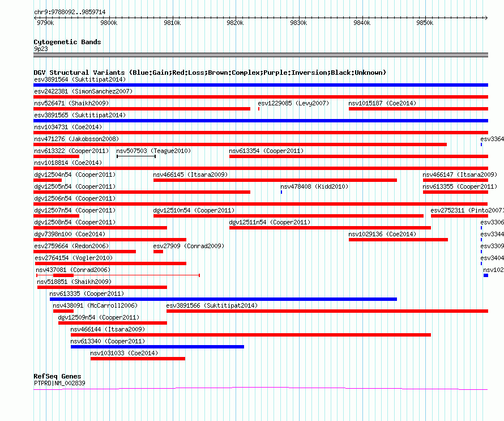Click dgv12505n54 (Cooper2011) label
The height and width of the screenshot is (421, 504).
click(75, 186)
